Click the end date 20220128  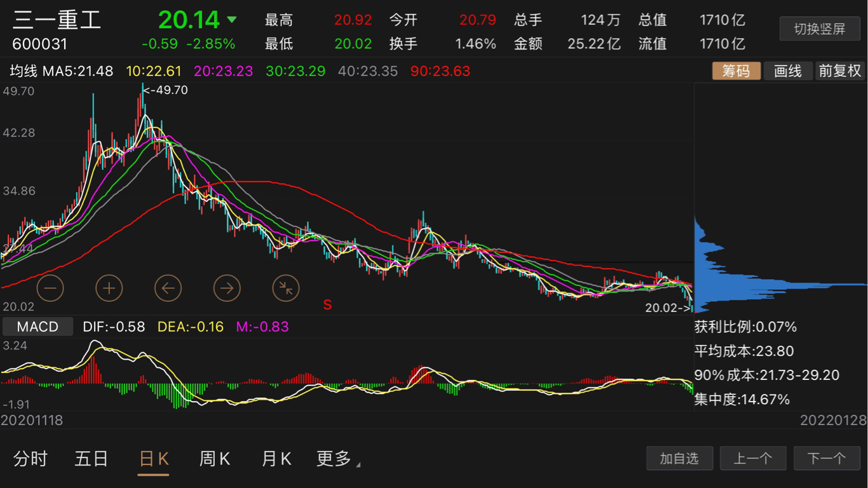coord(833,420)
